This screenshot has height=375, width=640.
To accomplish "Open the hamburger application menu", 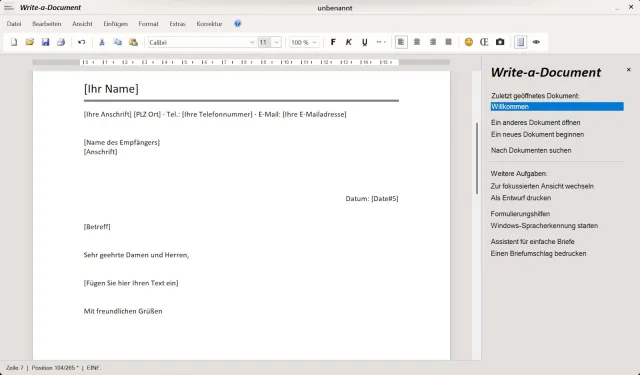I will 9,8.
